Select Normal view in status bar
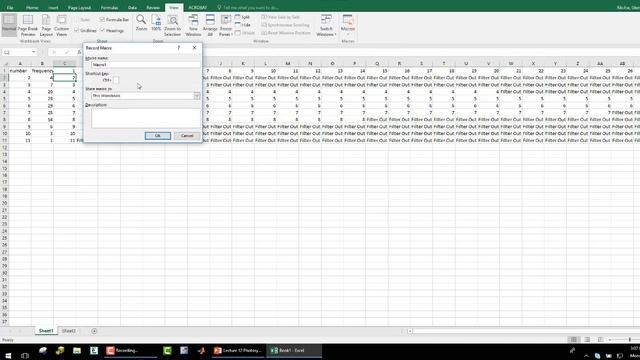 pos(573,340)
